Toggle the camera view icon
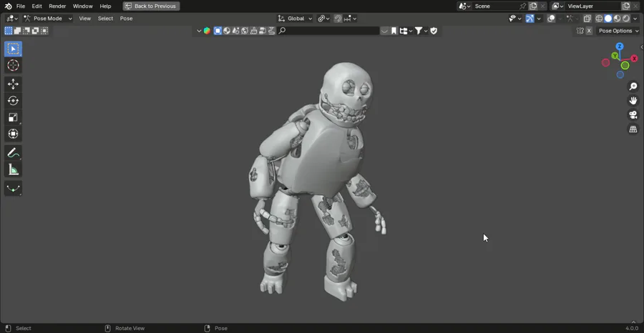The width and height of the screenshot is (644, 333). pyautogui.click(x=633, y=115)
